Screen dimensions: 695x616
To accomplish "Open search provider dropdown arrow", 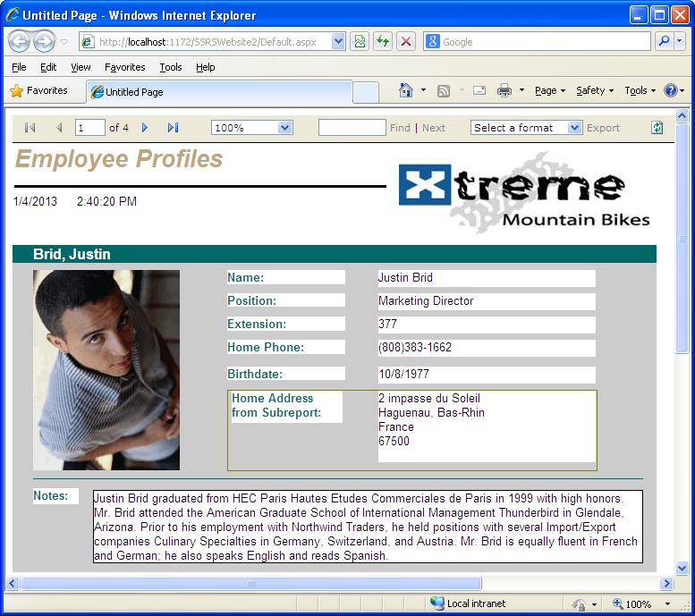I will [x=680, y=42].
